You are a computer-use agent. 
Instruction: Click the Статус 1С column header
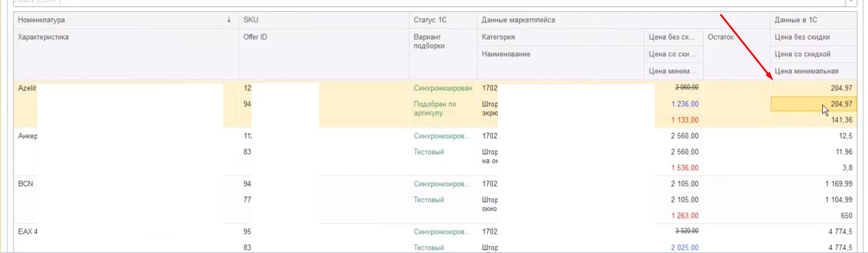pos(443,20)
